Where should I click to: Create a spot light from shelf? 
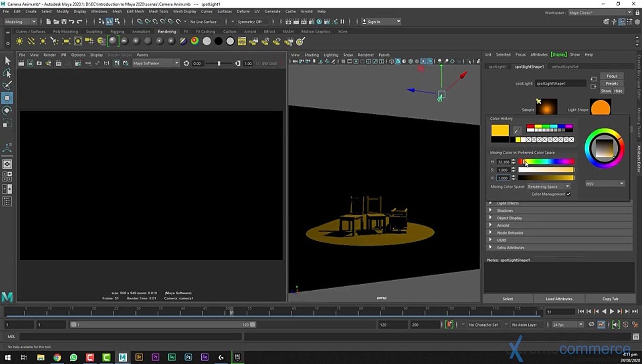click(55, 41)
